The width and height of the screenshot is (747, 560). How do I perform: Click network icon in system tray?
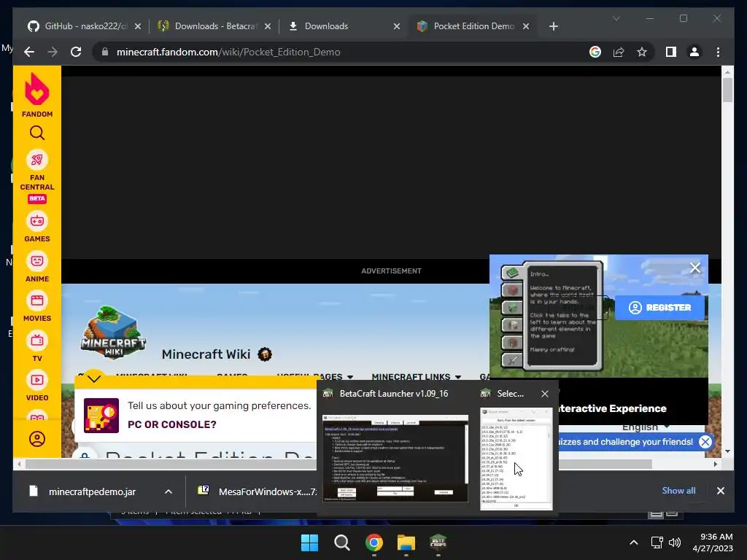pos(657,542)
